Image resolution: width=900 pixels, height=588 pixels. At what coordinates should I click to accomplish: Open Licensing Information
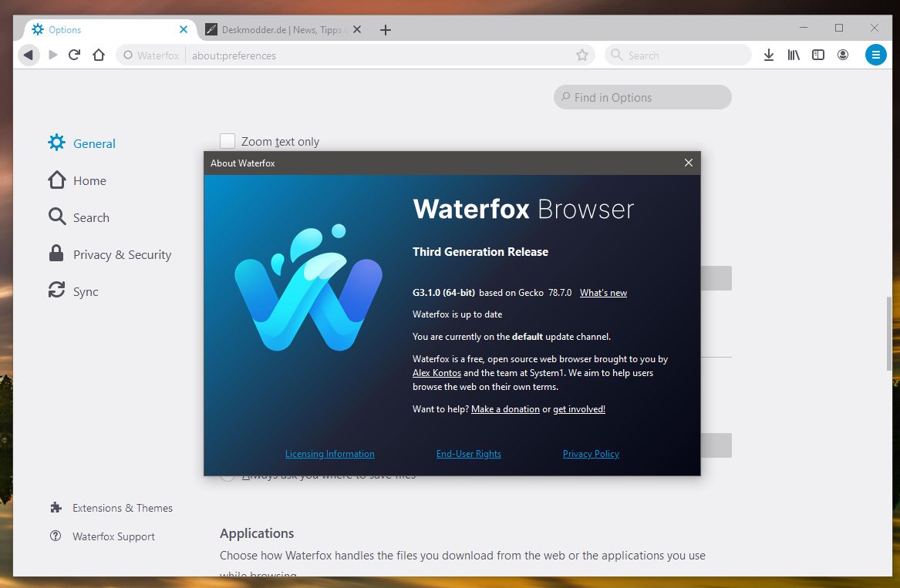(330, 454)
